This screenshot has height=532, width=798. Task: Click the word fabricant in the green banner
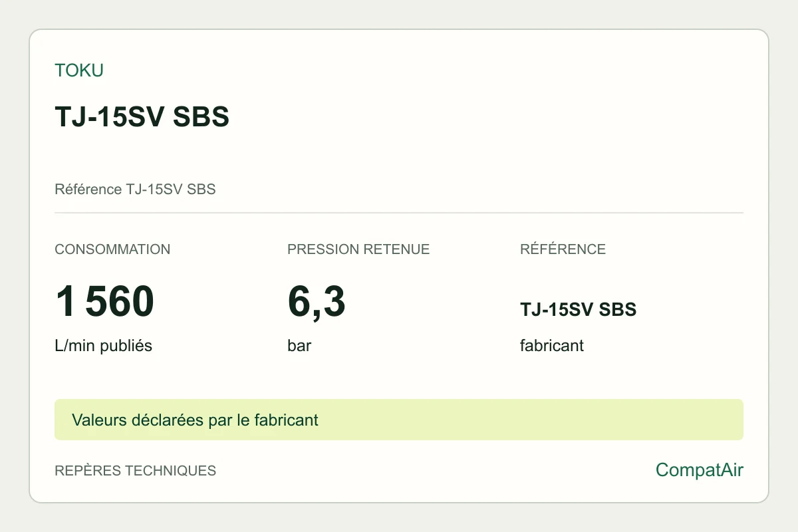[286, 420]
